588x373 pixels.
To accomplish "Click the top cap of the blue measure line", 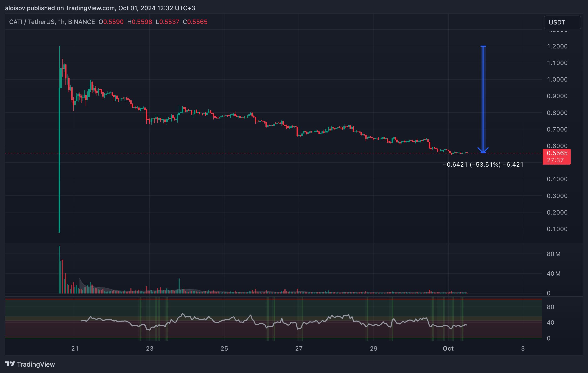I will pos(483,46).
